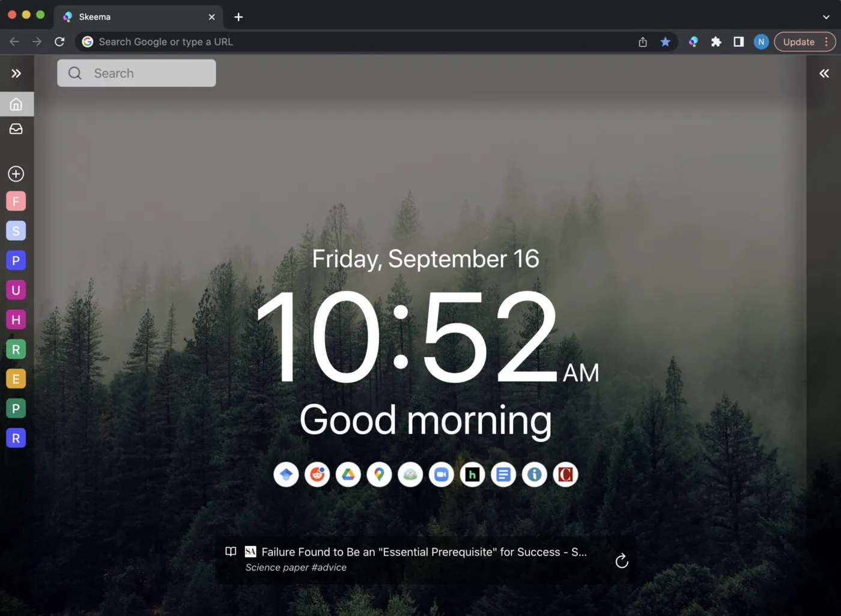
Task: Add a new workspace with plus icon
Action: tap(16, 174)
